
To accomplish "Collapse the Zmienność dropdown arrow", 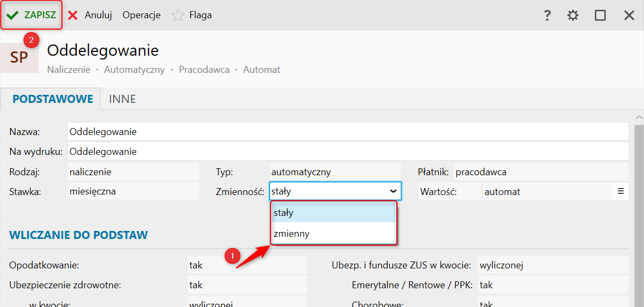I will (393, 191).
